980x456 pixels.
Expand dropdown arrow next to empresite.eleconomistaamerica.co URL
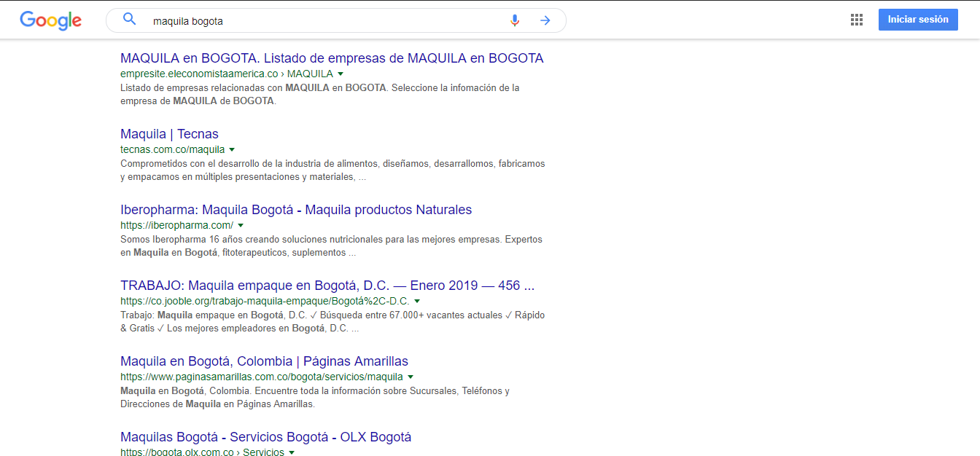click(x=341, y=74)
